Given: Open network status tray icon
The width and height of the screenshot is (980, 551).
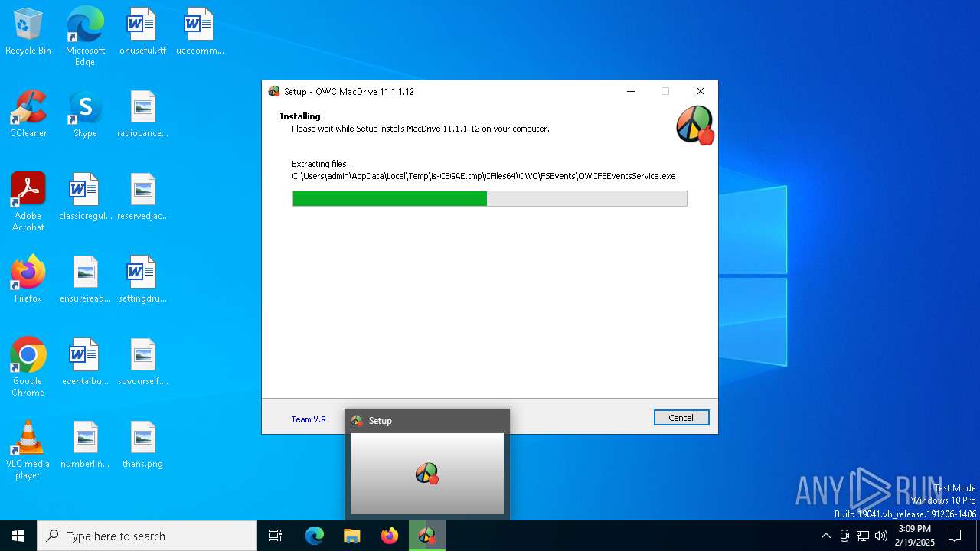Looking at the screenshot, I should point(863,536).
